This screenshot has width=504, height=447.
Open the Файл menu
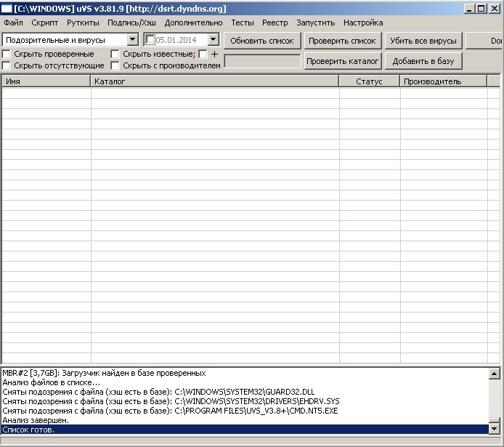tap(13, 23)
